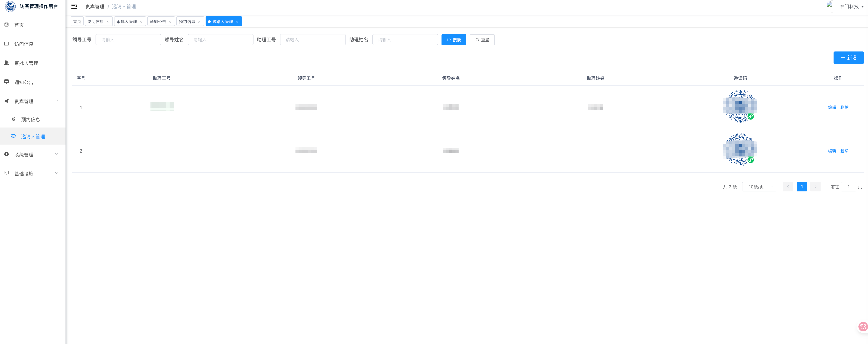Close the 访问信息 tab

[108, 22]
